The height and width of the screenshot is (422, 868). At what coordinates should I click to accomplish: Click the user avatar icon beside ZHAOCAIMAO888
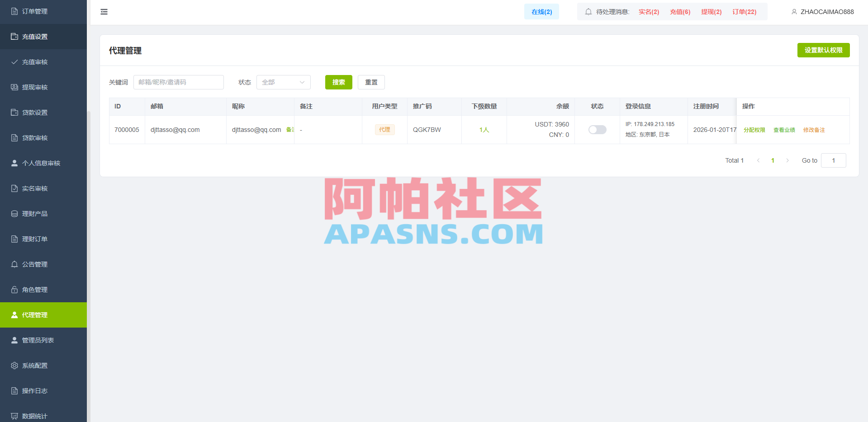(794, 12)
